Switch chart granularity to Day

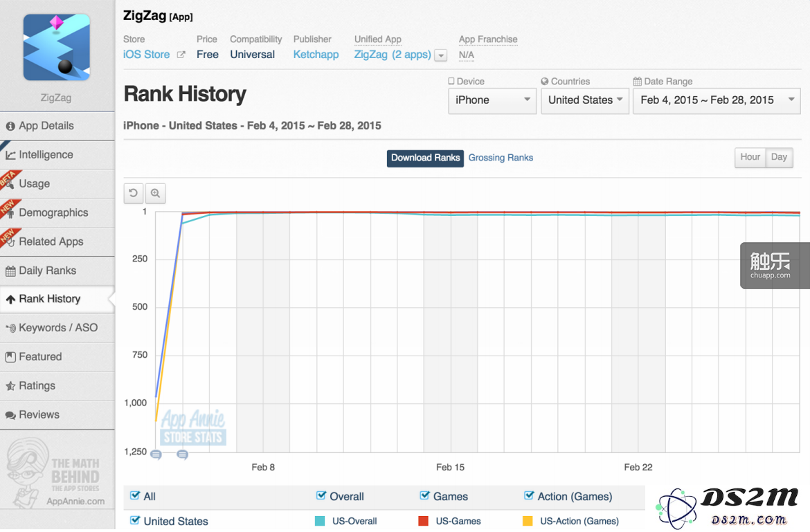click(x=779, y=157)
